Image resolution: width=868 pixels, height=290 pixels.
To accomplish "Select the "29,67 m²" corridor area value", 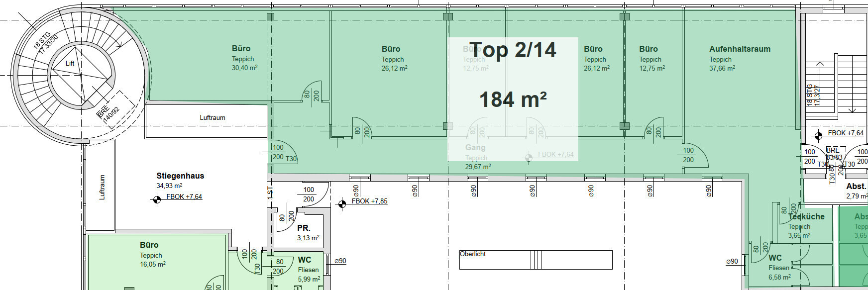I will click(478, 167).
